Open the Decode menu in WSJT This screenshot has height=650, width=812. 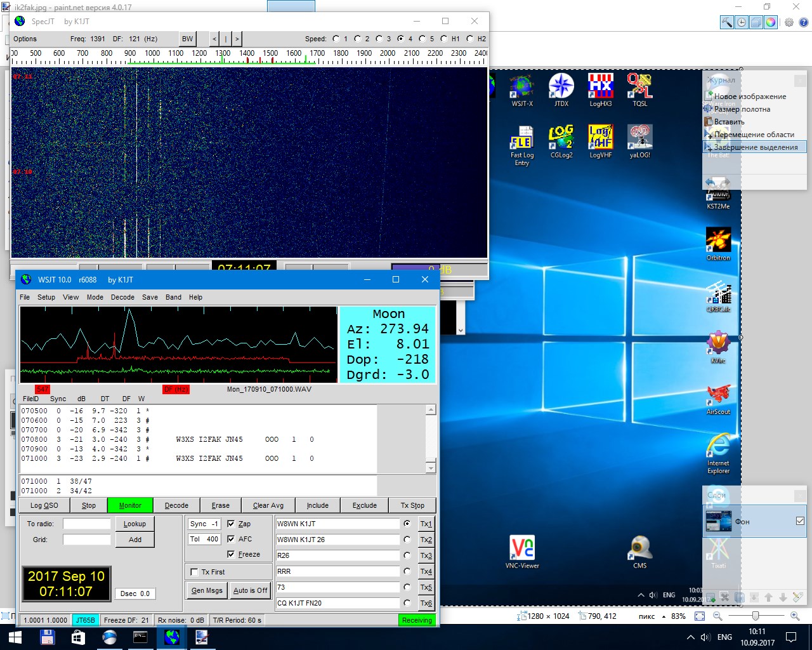click(x=122, y=297)
